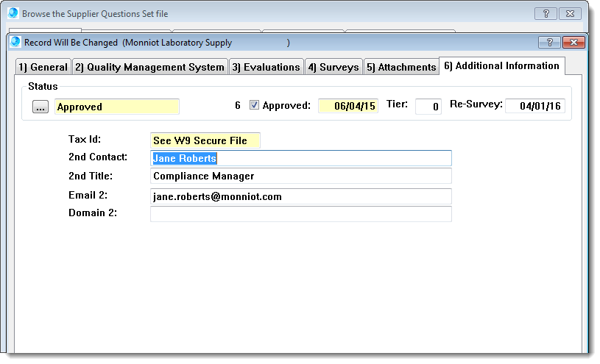Toggle the Approved checkbox
This screenshot has width=600, height=364.
pyautogui.click(x=254, y=105)
